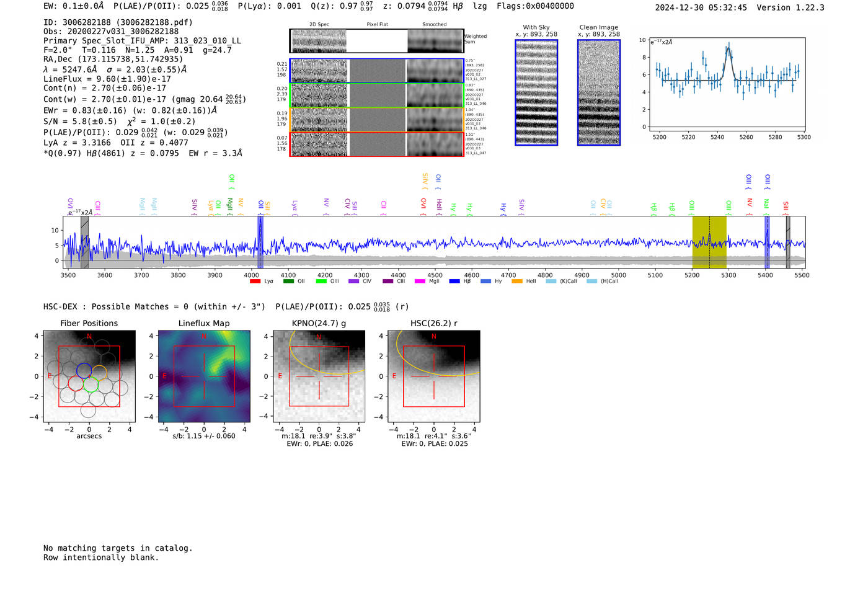Click the ID: 3006282188 text line
Viewport: 868px width, 591px height.
click(118, 22)
